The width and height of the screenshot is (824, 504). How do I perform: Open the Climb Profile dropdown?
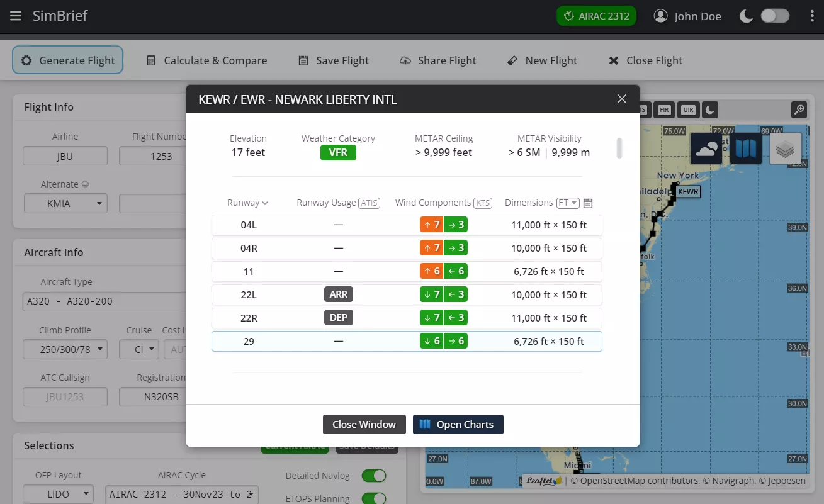(65, 349)
